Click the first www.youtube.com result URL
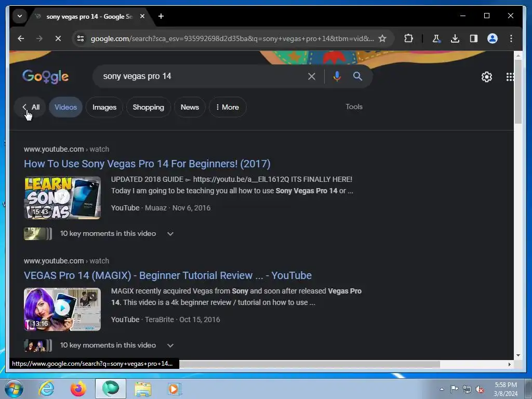 point(66,149)
